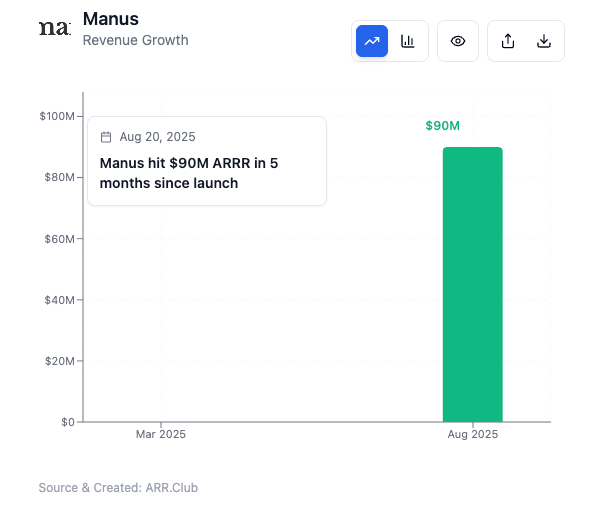
Task: Click the $80M axis label
Action: point(60,177)
